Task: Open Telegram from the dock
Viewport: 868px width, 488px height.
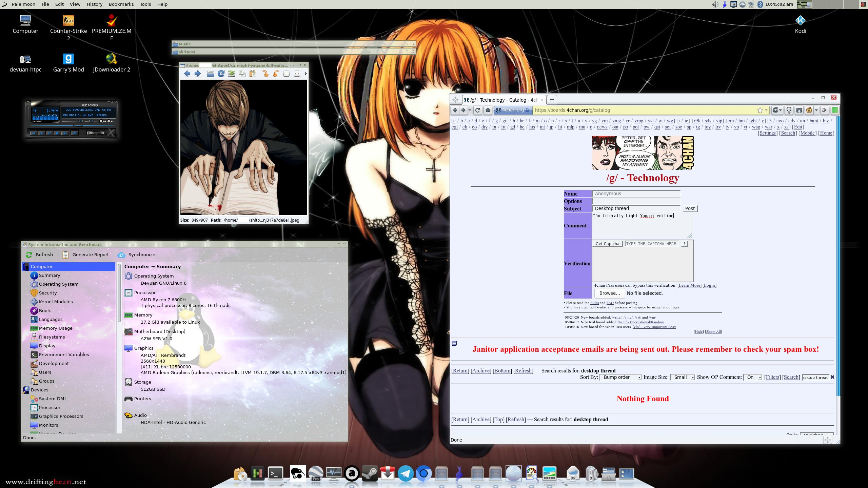Action: coord(406,473)
